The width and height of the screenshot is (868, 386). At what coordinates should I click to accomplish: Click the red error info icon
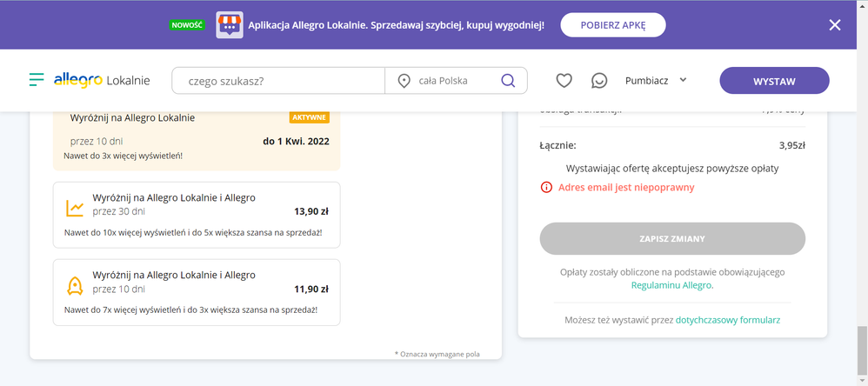[546, 188]
